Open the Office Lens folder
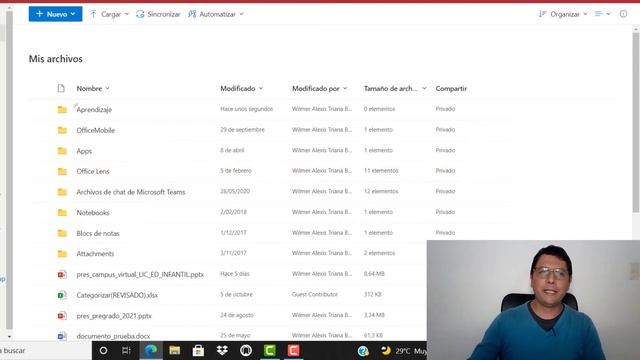Image resolution: width=640 pixels, height=360 pixels. coord(93,171)
